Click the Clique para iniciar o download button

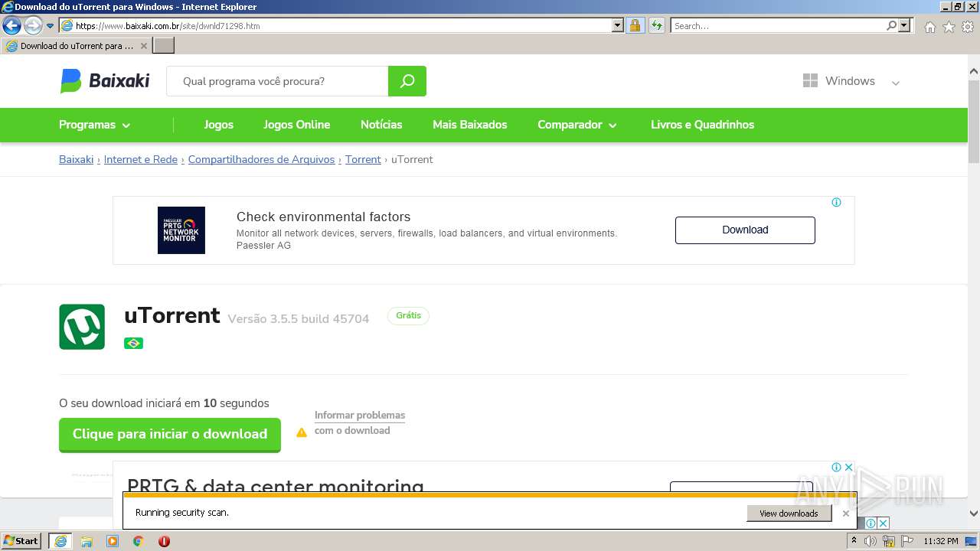click(170, 434)
